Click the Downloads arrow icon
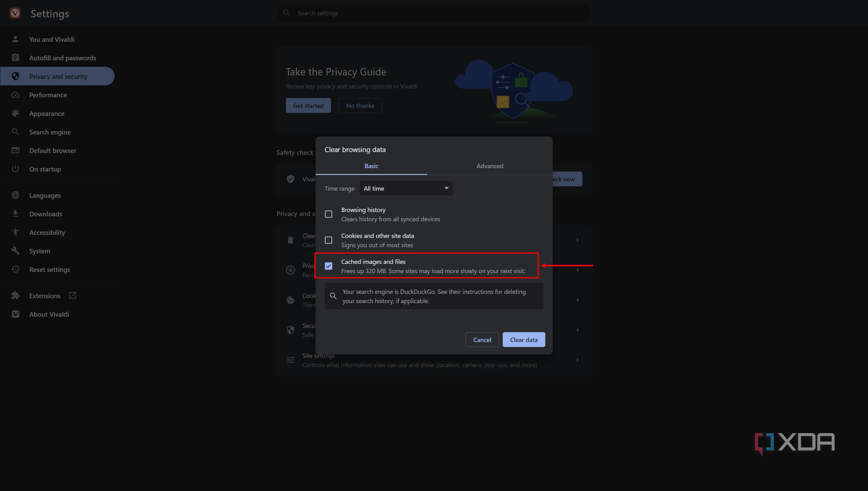Viewport: 868px width, 491px height. click(x=15, y=214)
